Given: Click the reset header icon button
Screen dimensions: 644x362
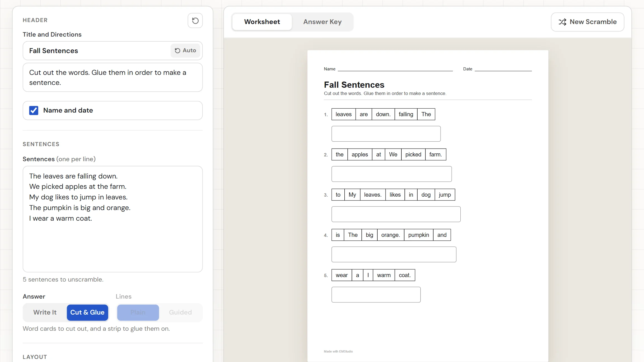Looking at the screenshot, I should click(195, 20).
